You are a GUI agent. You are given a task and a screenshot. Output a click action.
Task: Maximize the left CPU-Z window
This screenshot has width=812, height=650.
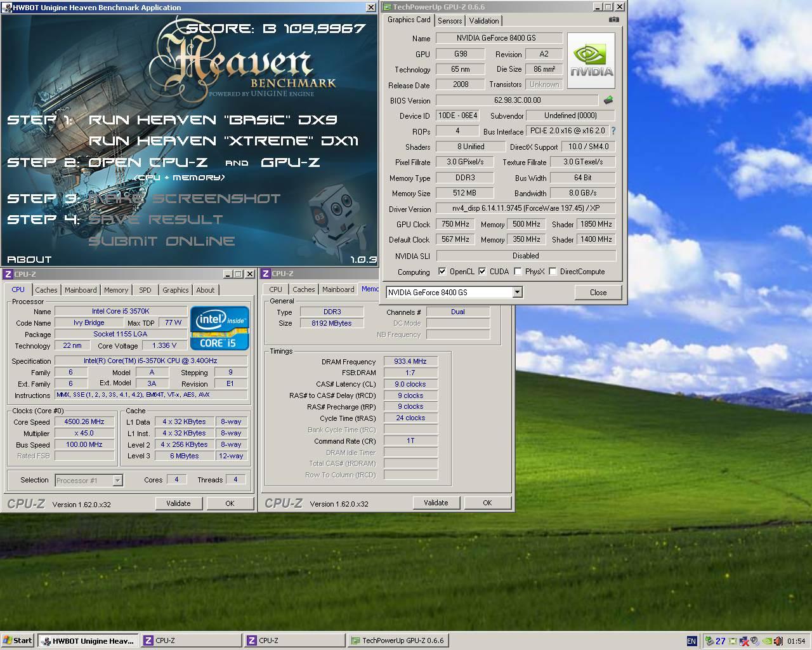point(239,274)
